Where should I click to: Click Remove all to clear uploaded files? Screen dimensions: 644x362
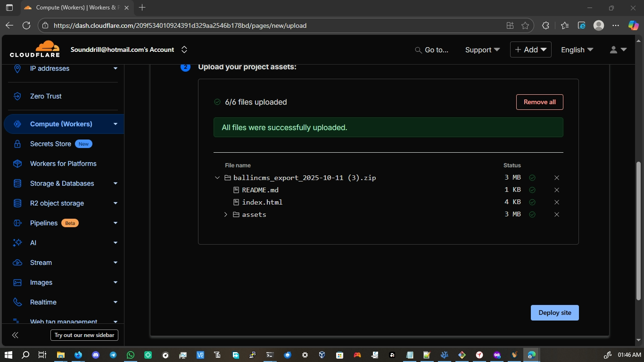coord(539,102)
